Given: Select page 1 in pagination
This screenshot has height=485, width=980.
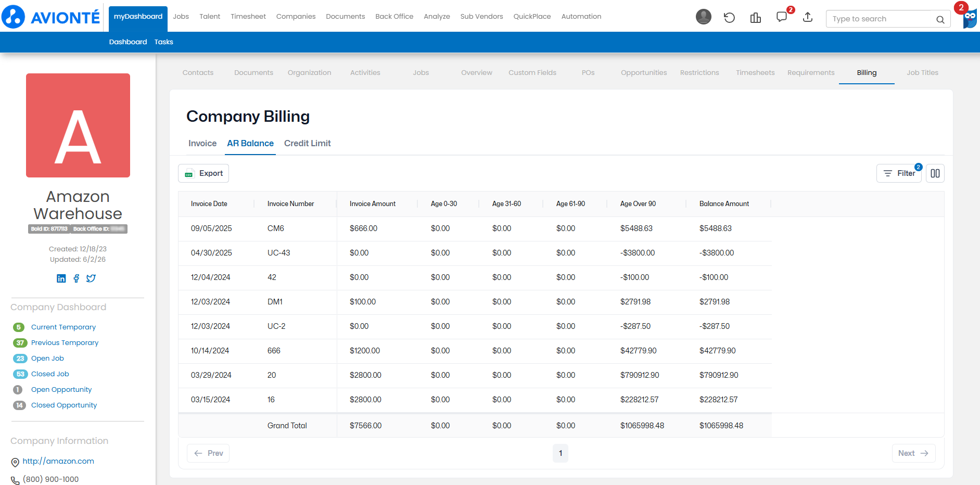Looking at the screenshot, I should click(x=561, y=453).
